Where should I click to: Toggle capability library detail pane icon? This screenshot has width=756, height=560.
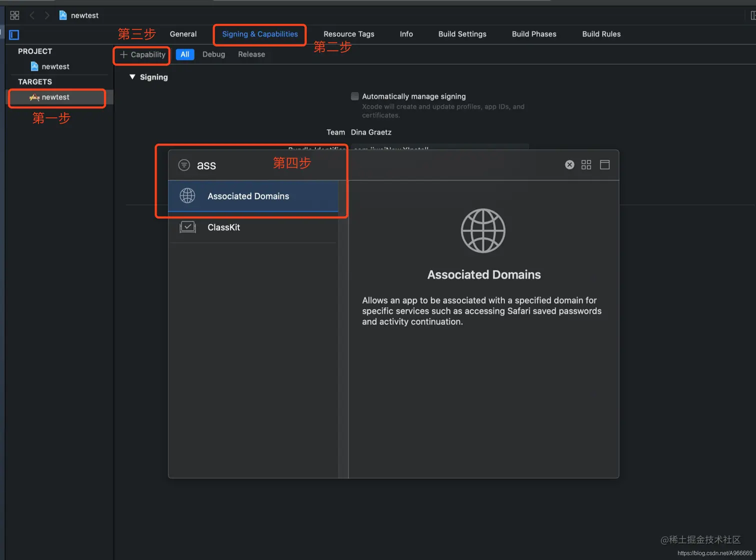605,165
